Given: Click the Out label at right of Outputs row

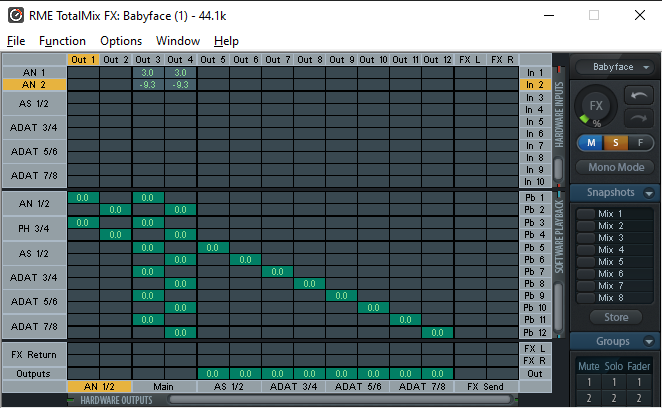Looking at the screenshot, I should (x=535, y=374).
